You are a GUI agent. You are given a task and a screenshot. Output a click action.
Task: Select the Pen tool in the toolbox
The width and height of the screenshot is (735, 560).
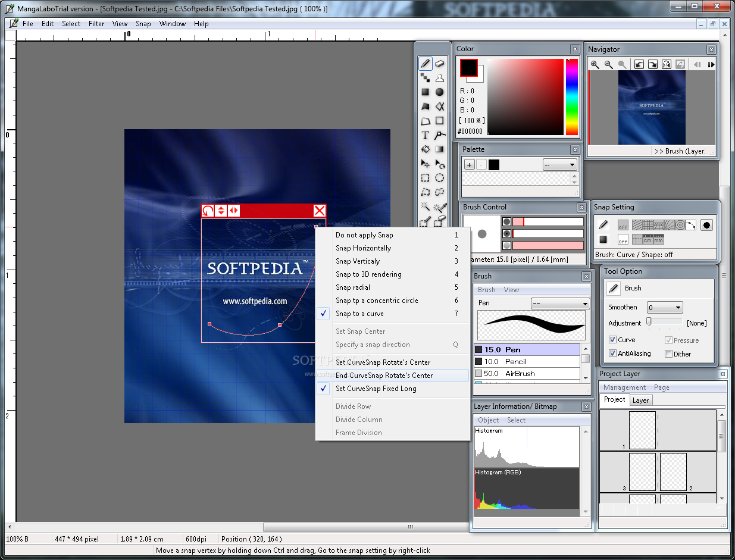pyautogui.click(x=426, y=63)
